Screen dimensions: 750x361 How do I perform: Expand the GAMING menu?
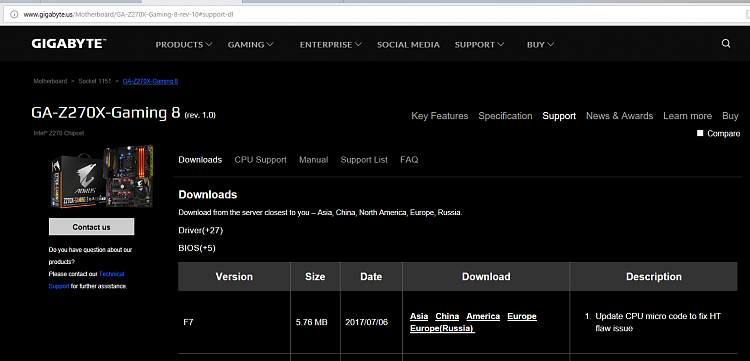pos(250,44)
